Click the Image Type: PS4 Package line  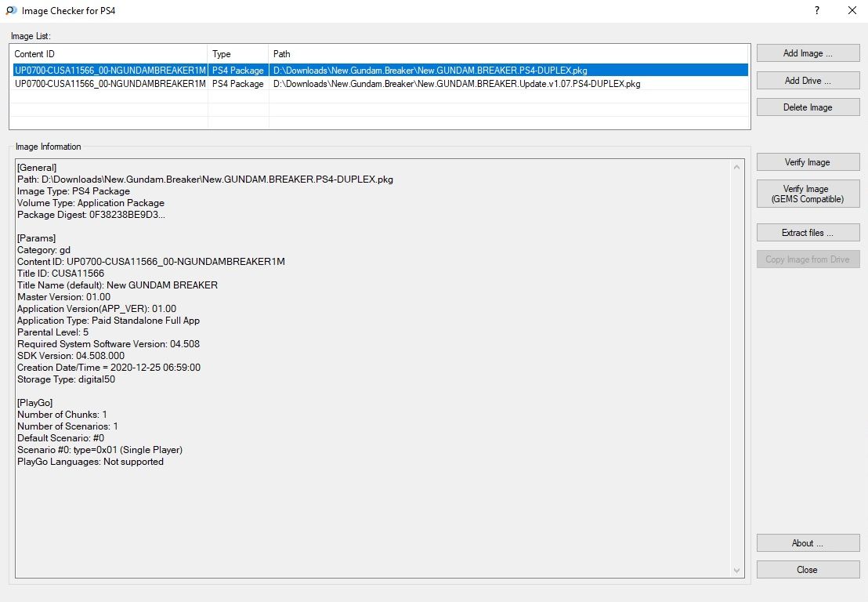(x=74, y=191)
